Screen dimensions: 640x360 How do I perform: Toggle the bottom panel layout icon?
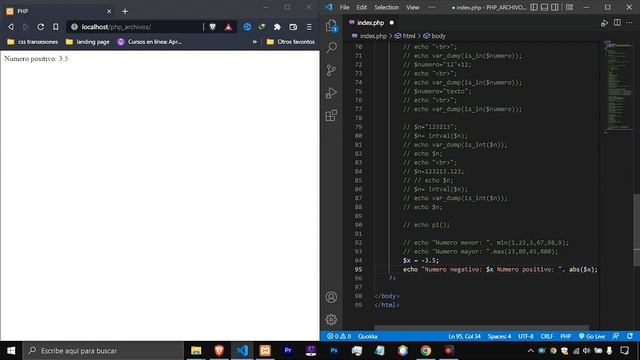coord(544,7)
